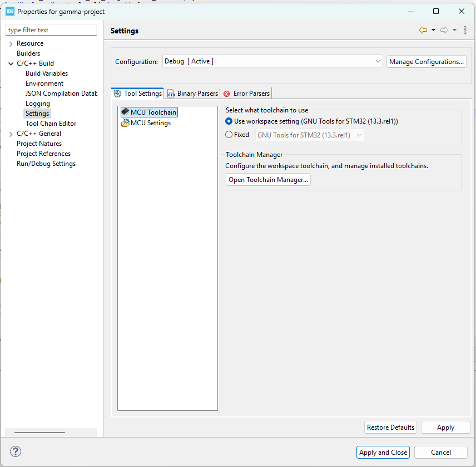The image size is (476, 467).
Task: Click the horizontal scrollbar under the tree
Action: pos(40,432)
